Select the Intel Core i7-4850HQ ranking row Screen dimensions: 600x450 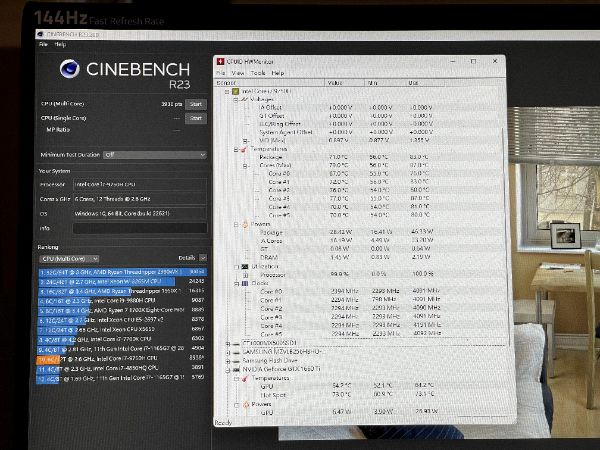[122, 368]
